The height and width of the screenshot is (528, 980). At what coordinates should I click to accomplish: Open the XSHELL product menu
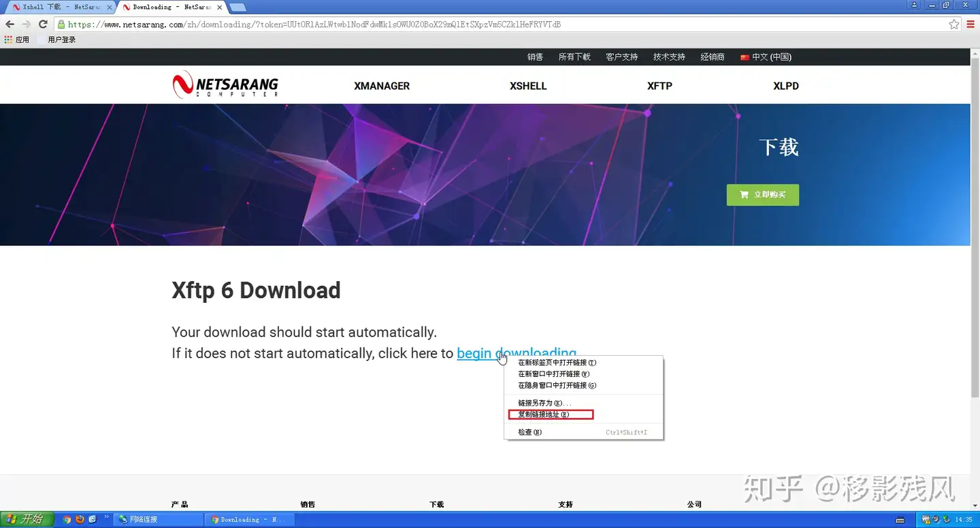pos(528,86)
